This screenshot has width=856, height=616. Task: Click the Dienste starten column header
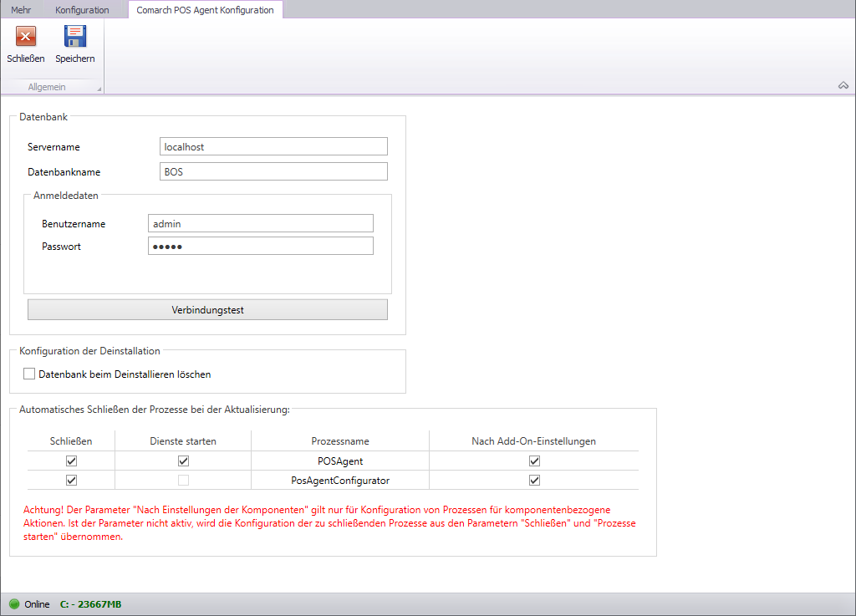point(183,440)
